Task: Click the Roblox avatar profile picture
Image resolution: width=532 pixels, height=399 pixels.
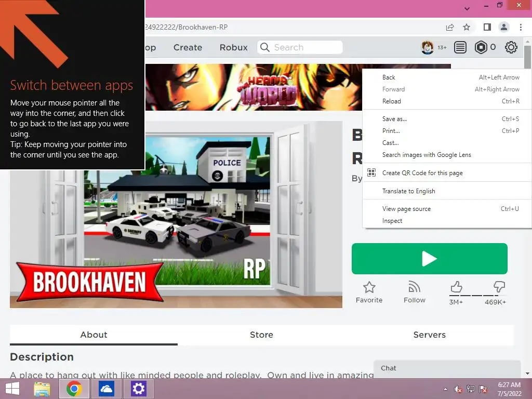Action: coord(427,47)
